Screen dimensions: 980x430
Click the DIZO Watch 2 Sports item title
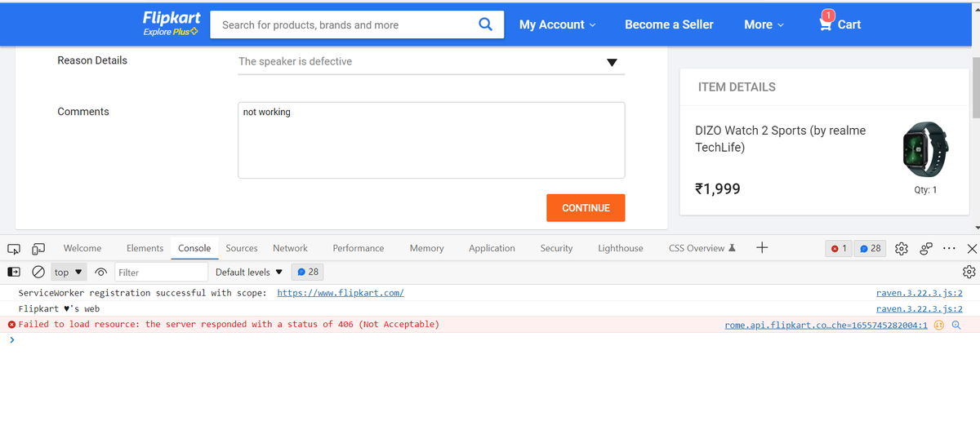tap(780, 139)
